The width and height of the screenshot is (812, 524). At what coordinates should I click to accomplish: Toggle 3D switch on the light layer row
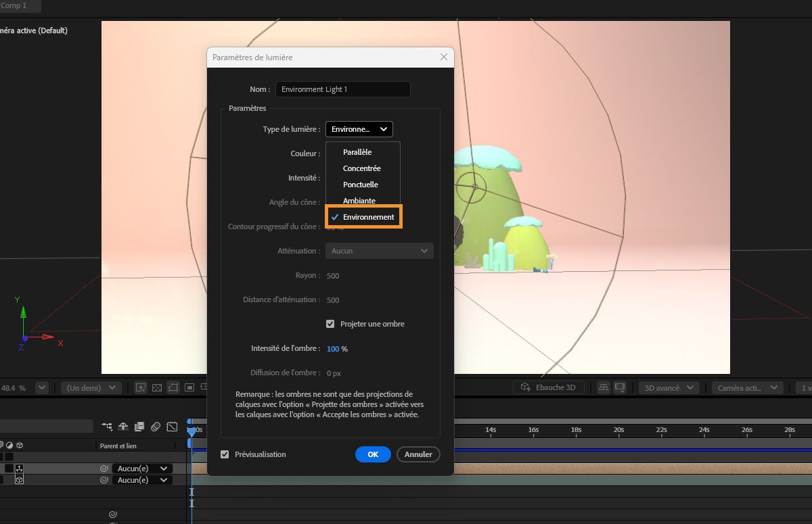(19, 469)
